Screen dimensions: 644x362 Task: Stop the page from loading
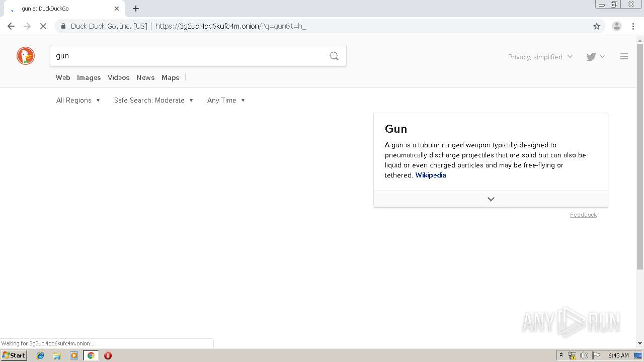coord(43,26)
